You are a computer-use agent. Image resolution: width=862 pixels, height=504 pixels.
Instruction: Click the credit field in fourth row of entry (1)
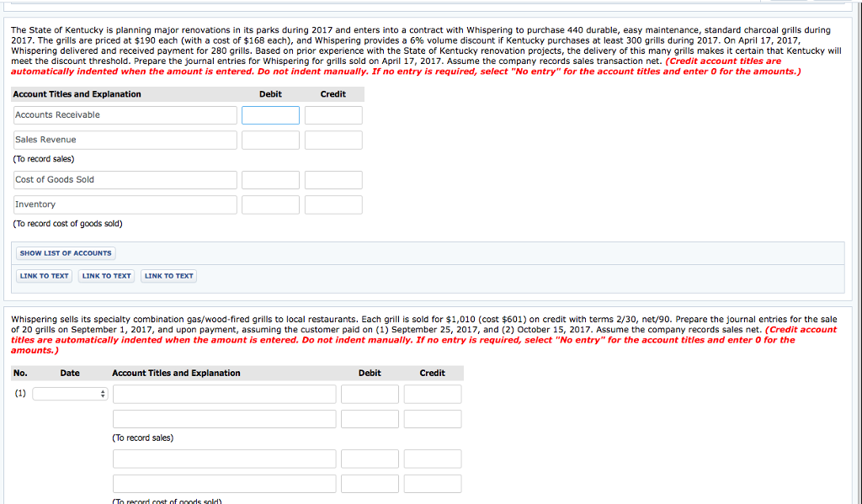click(x=433, y=484)
